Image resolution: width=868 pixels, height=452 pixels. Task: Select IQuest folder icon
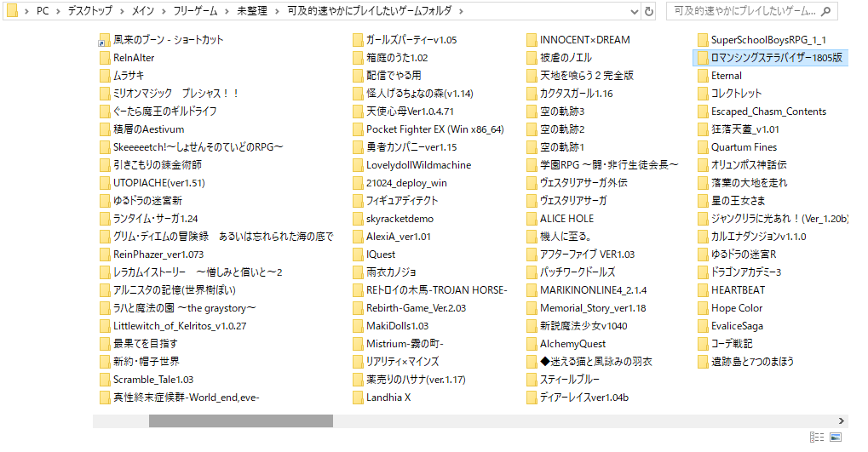(358, 255)
